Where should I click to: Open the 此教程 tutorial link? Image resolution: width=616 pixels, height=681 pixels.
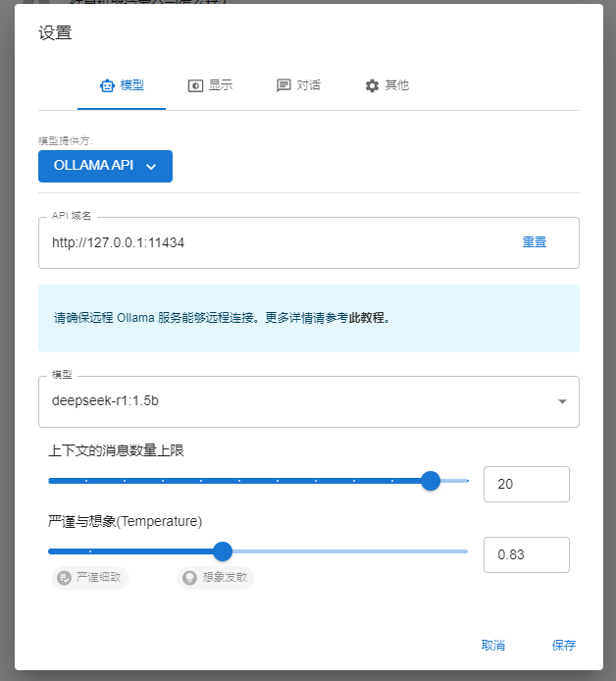[367, 318]
